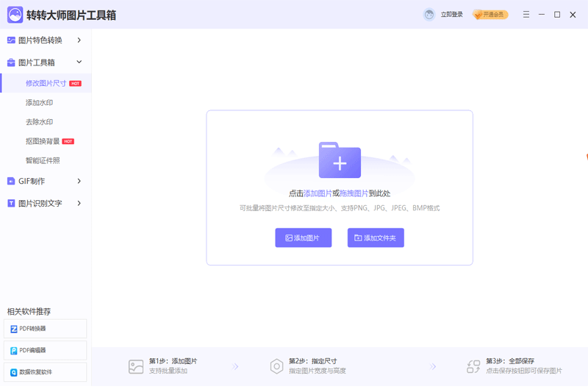Viewport: 588px width, 392px height.
Task: Minimize the window
Action: click(x=542, y=15)
